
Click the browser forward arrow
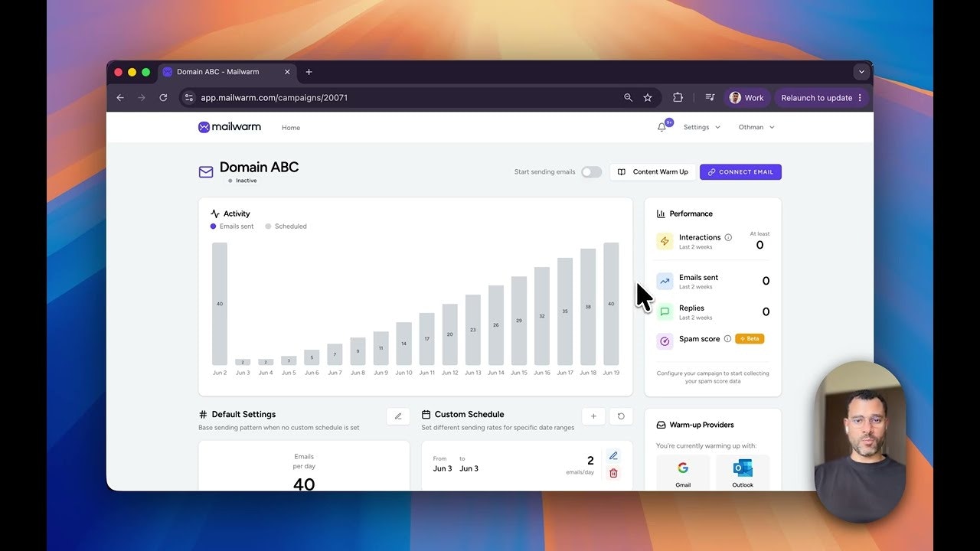coord(141,97)
